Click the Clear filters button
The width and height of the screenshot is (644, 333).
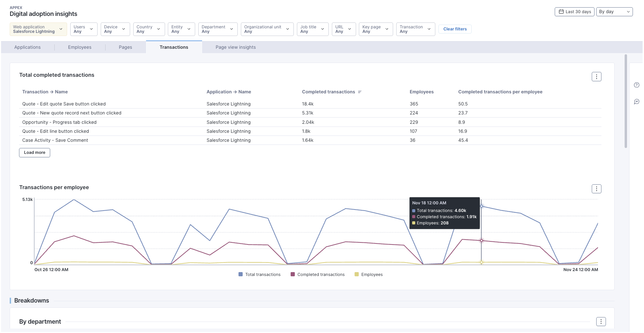(x=455, y=29)
